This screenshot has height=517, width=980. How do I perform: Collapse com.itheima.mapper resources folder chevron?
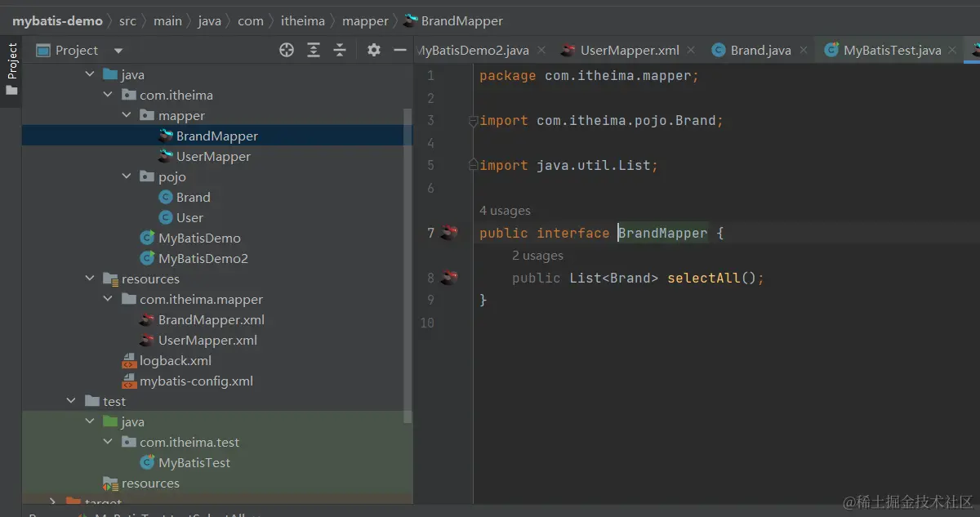[x=108, y=299]
